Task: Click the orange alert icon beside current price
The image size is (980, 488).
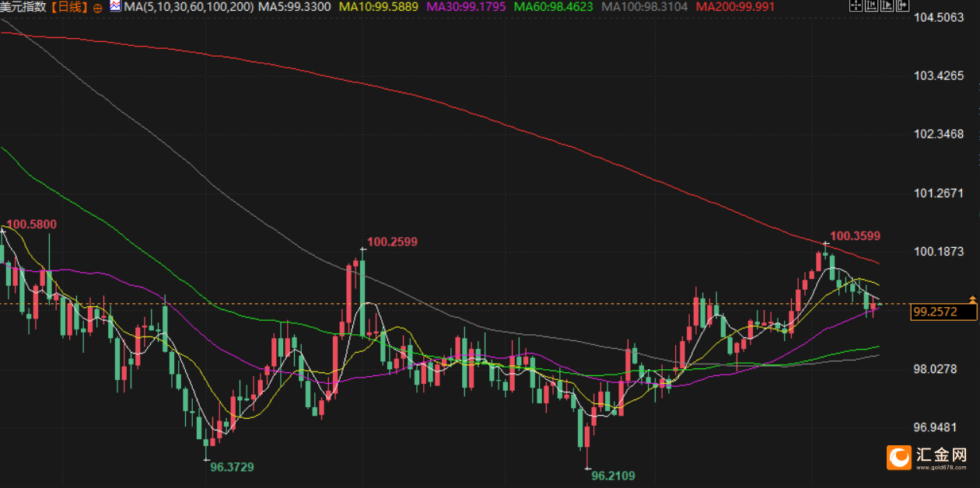Action: pos(971,299)
